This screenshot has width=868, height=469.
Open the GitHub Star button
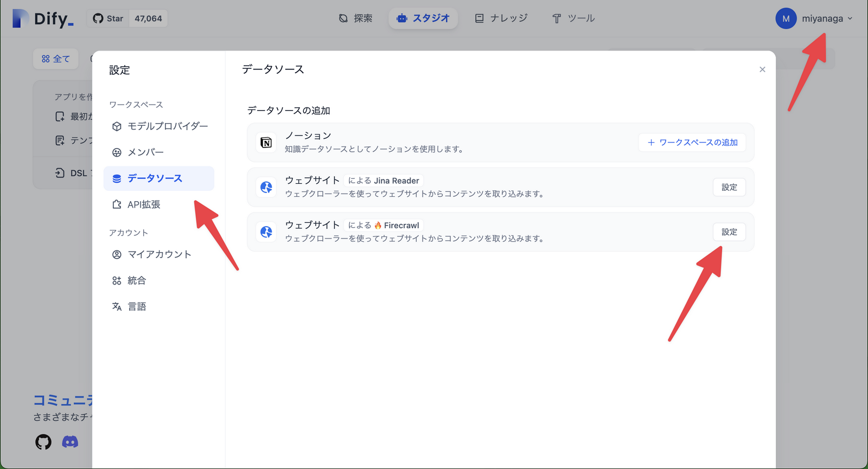(x=108, y=18)
